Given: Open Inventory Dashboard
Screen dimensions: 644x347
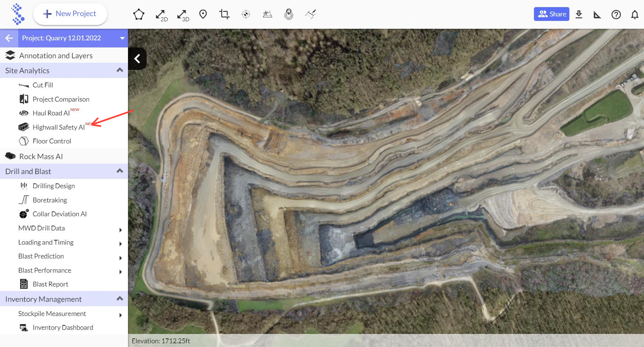Looking at the screenshot, I should [x=64, y=328].
